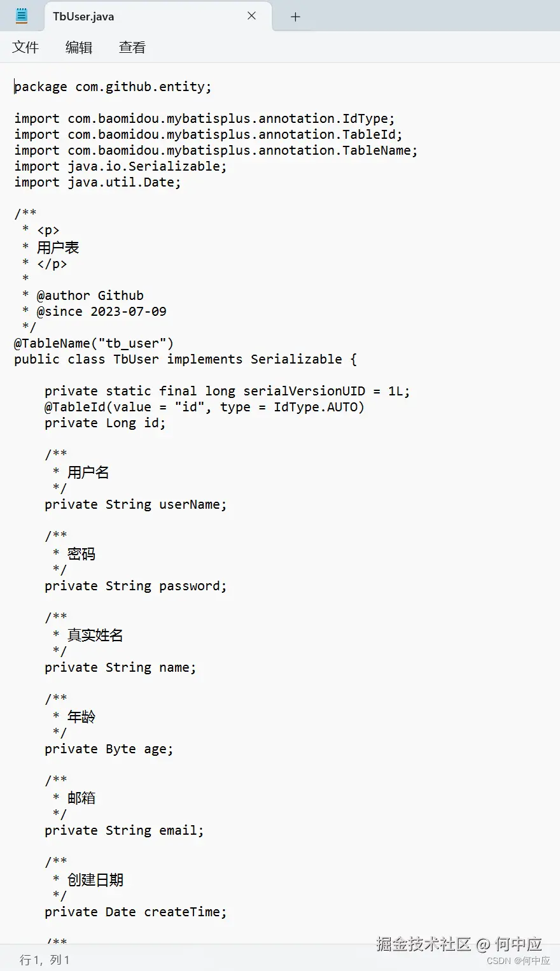Click the TableName import statement line
Viewport: 560px width, 971px height.
216,150
